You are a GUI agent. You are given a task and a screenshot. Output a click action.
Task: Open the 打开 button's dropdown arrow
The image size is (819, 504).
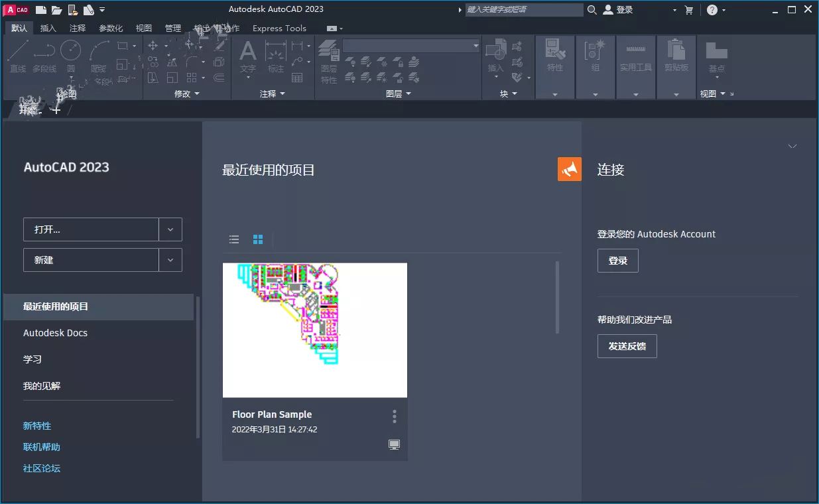click(x=170, y=228)
